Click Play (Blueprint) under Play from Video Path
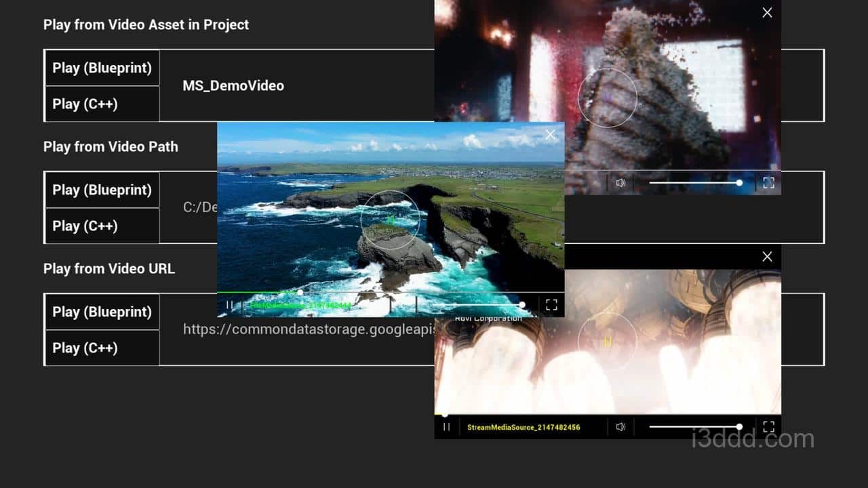The image size is (868, 488). 102,190
